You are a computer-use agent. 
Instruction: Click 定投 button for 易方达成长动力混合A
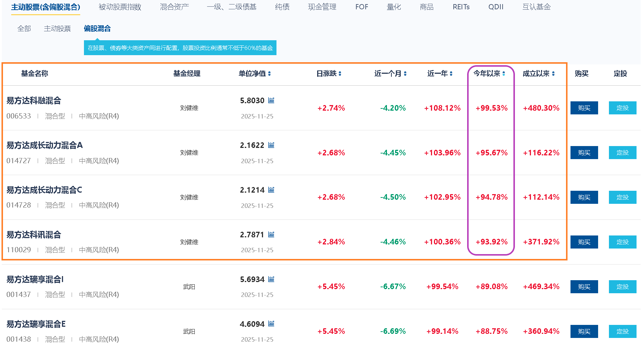point(622,153)
